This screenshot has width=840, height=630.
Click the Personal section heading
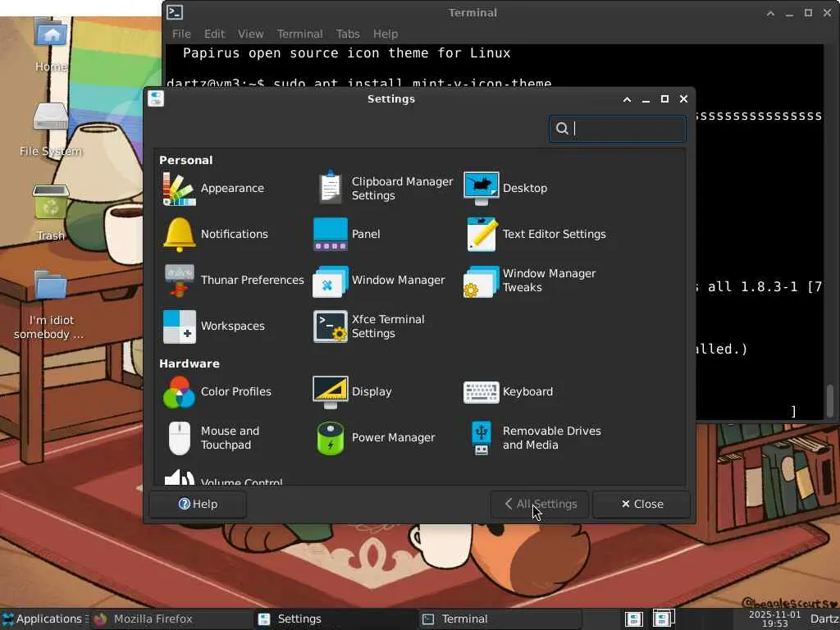186,160
